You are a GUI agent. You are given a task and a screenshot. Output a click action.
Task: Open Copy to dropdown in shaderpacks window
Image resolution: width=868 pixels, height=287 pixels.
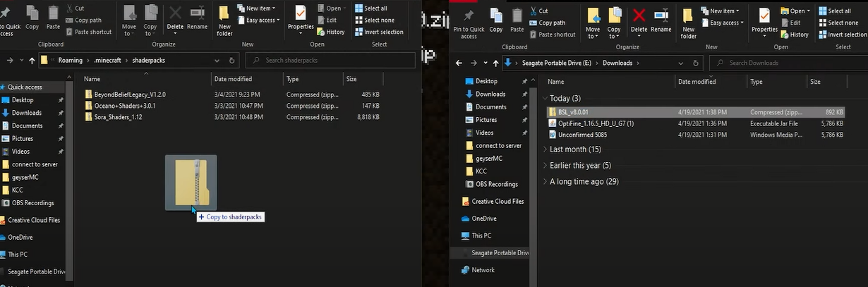[150, 20]
